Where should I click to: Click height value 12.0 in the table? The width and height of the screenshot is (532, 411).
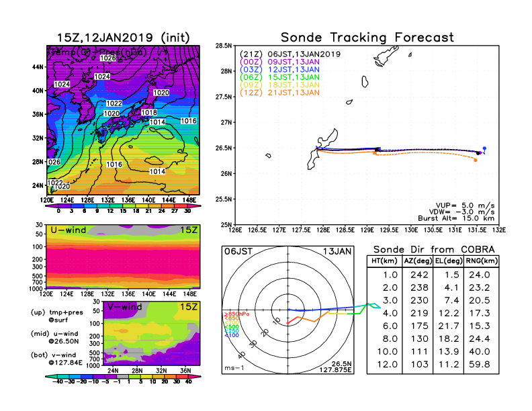388,365
